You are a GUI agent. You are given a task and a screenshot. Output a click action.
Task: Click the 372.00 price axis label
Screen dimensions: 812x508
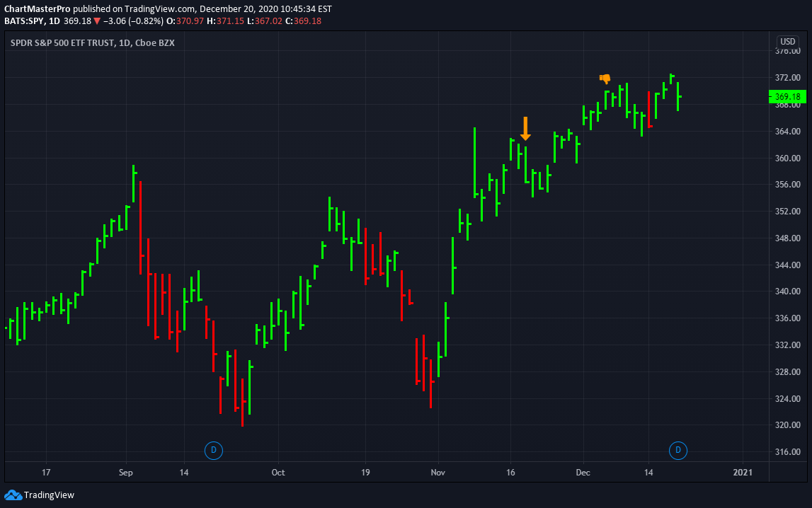pyautogui.click(x=788, y=78)
